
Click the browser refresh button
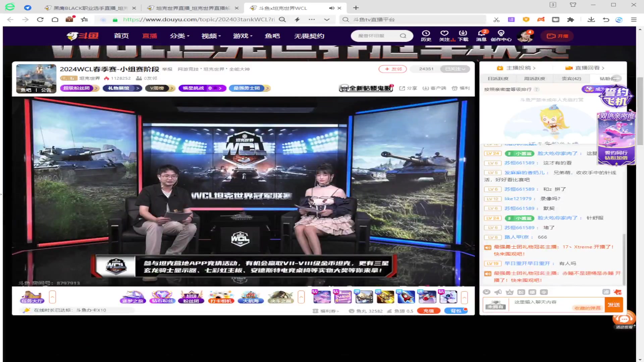(40, 19)
